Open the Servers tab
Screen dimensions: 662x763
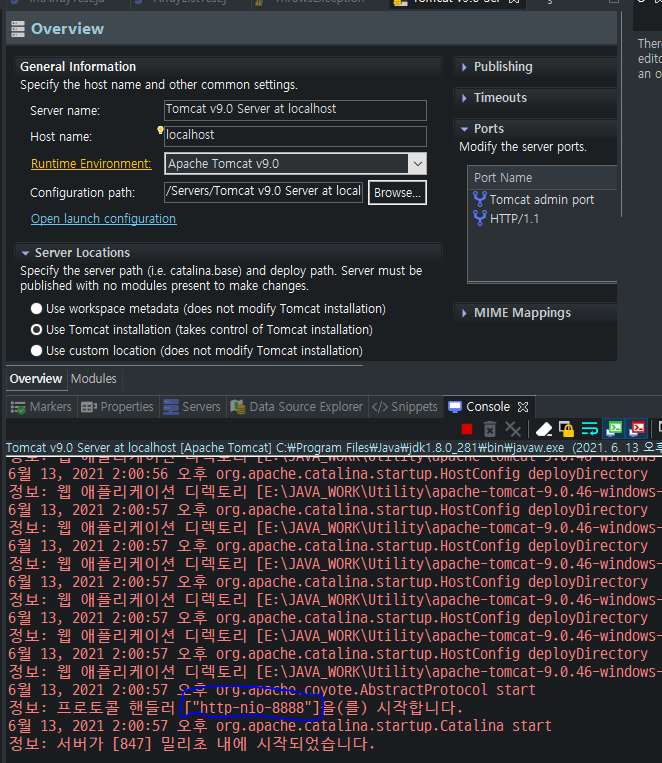192,407
